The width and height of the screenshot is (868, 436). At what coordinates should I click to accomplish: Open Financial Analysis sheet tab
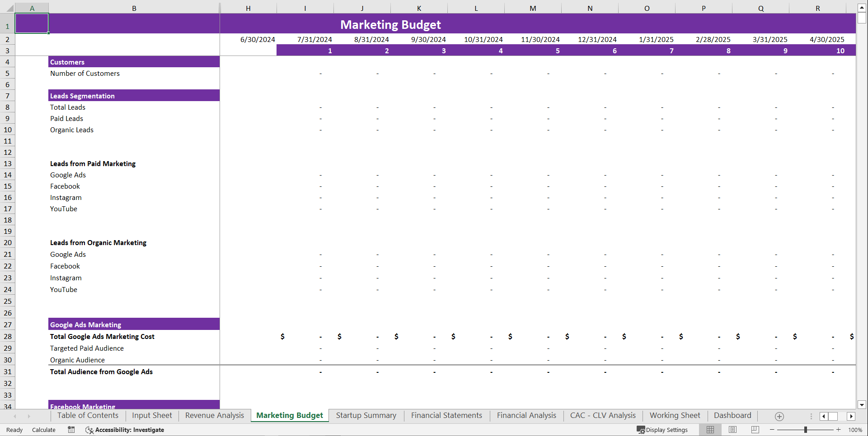[x=526, y=415]
